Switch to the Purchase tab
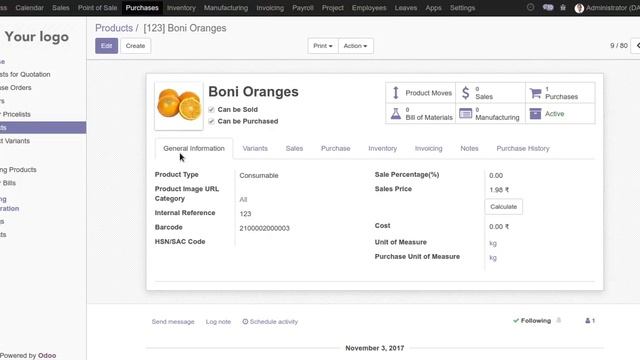640x360 pixels. pos(336,148)
